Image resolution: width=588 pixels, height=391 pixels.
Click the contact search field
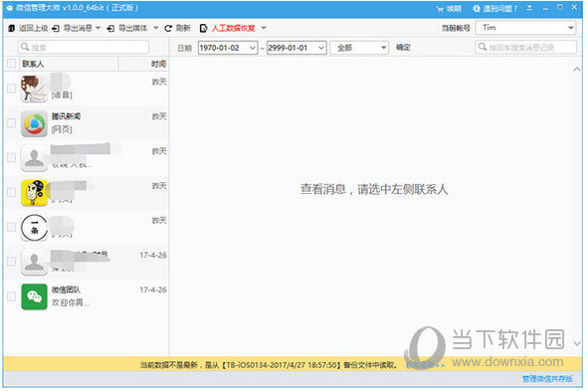tap(83, 47)
